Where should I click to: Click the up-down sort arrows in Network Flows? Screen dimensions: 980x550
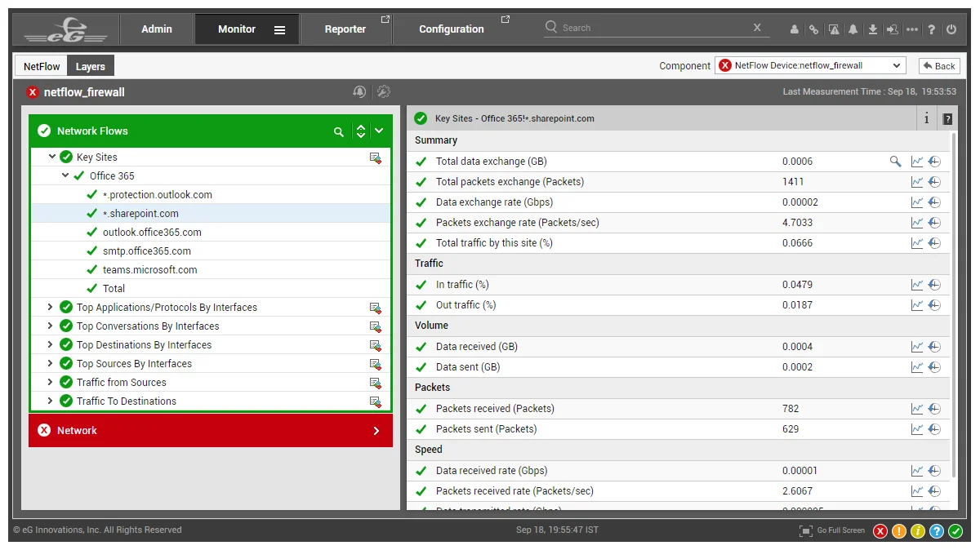tap(361, 131)
